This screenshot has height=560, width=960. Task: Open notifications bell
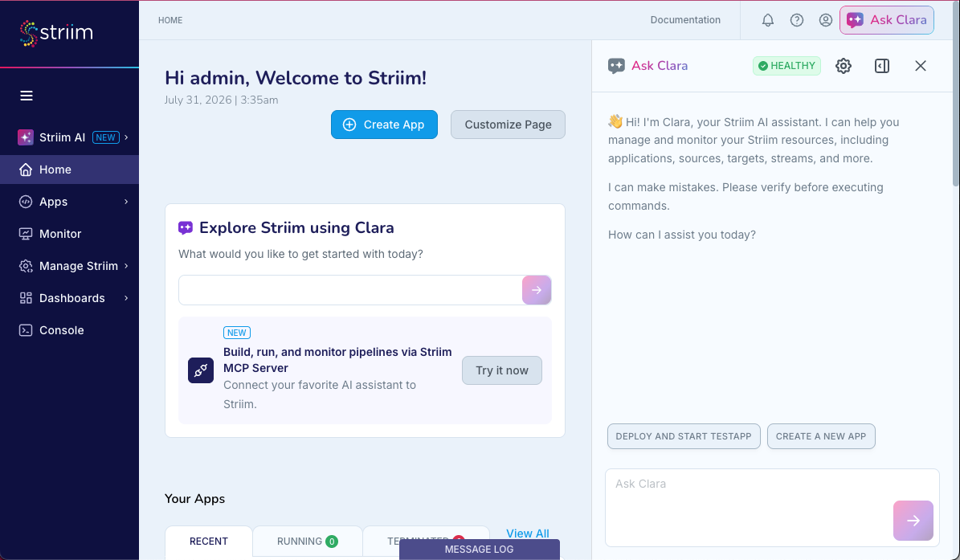[x=768, y=20]
